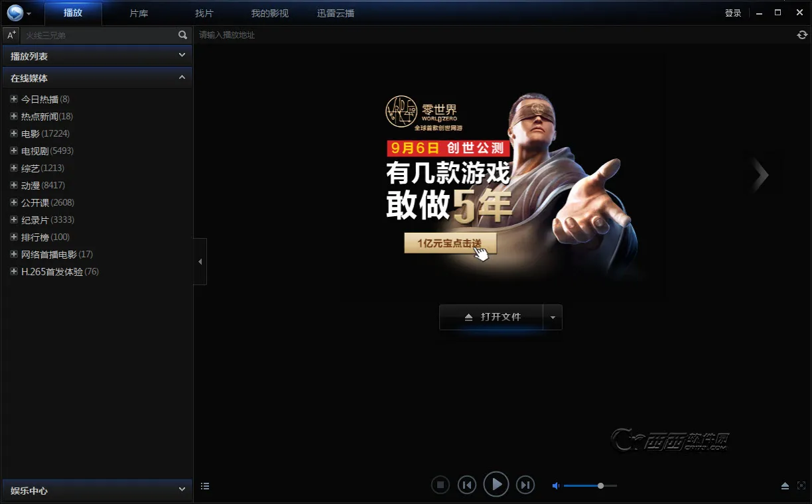Viewport: 812px width, 504px height.
Task: Skip to the next track
Action: (525, 485)
